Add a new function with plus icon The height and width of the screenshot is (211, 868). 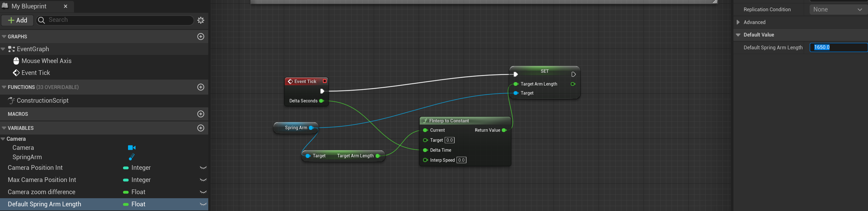[x=201, y=87]
